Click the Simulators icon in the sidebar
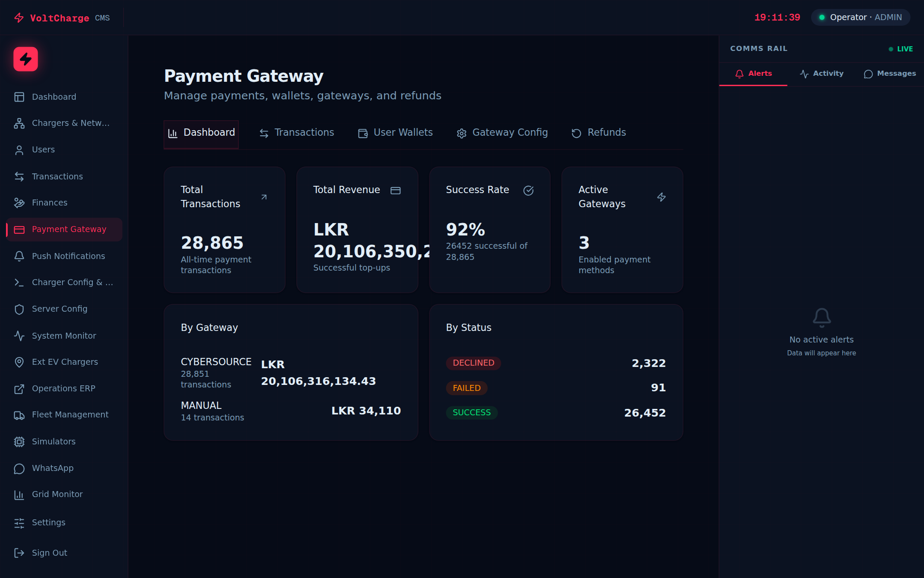Screen dimensions: 924x578 [19, 441]
